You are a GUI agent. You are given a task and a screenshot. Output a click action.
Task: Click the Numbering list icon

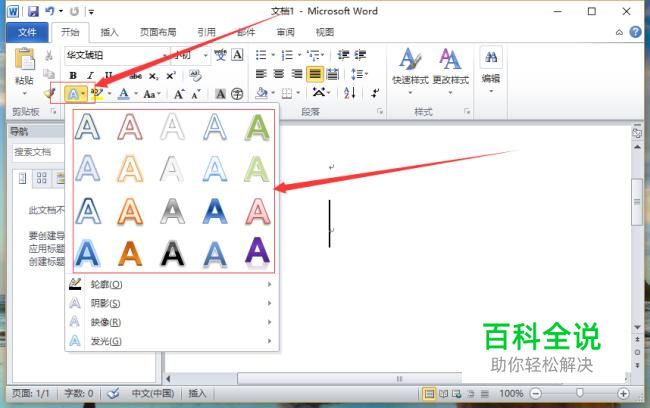pyautogui.click(x=287, y=55)
